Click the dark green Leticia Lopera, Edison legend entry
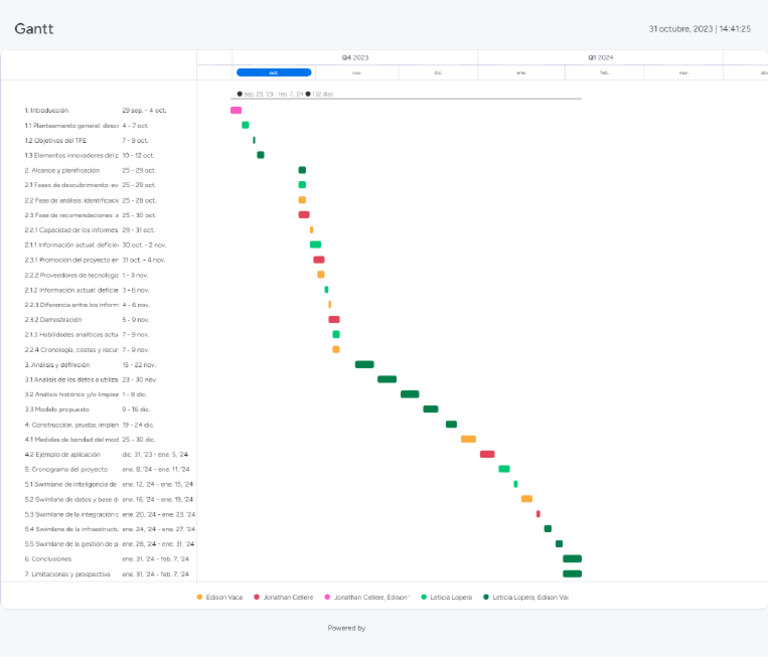Image resolution: width=768 pixels, height=657 pixels. pyautogui.click(x=526, y=597)
